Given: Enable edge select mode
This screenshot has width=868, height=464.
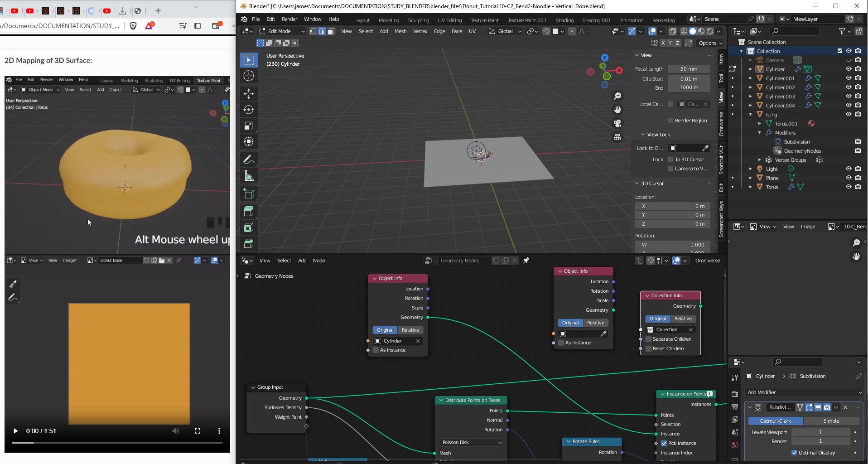Looking at the screenshot, I should coord(322,31).
